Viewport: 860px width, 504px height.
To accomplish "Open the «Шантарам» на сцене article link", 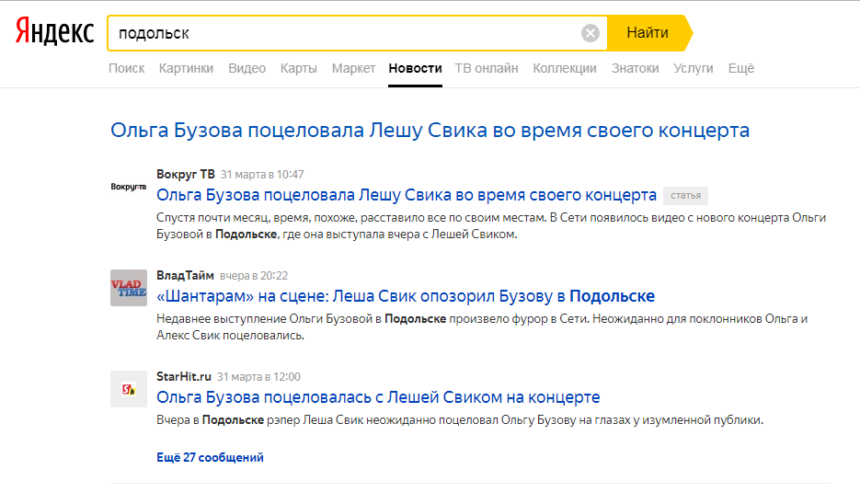I will 406,296.
